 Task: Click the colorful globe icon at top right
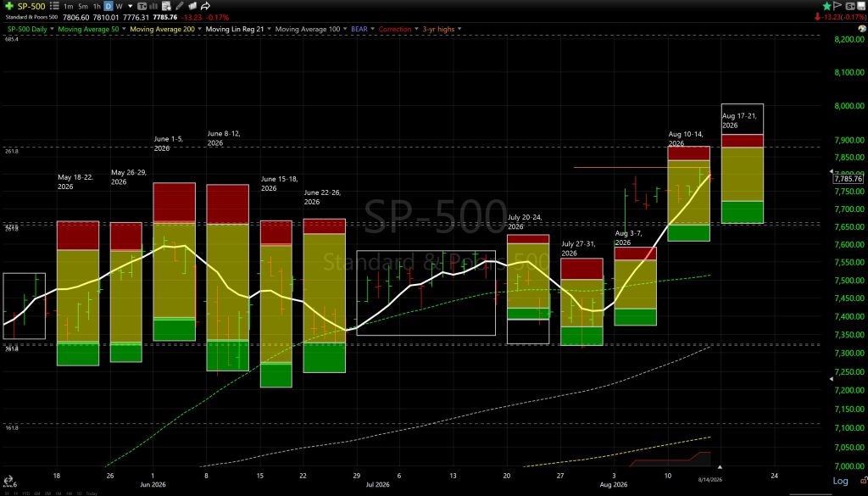pyautogui.click(x=862, y=28)
